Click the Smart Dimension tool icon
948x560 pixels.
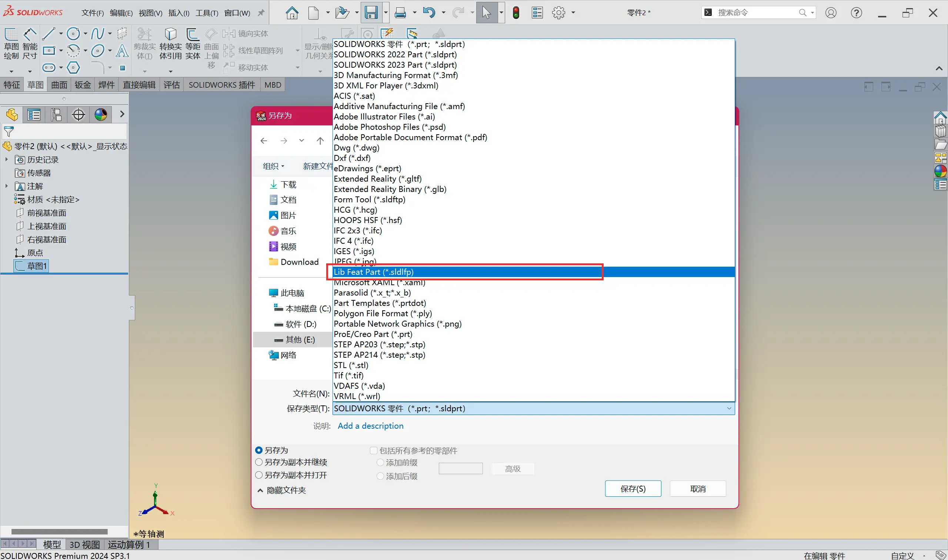[x=30, y=35]
